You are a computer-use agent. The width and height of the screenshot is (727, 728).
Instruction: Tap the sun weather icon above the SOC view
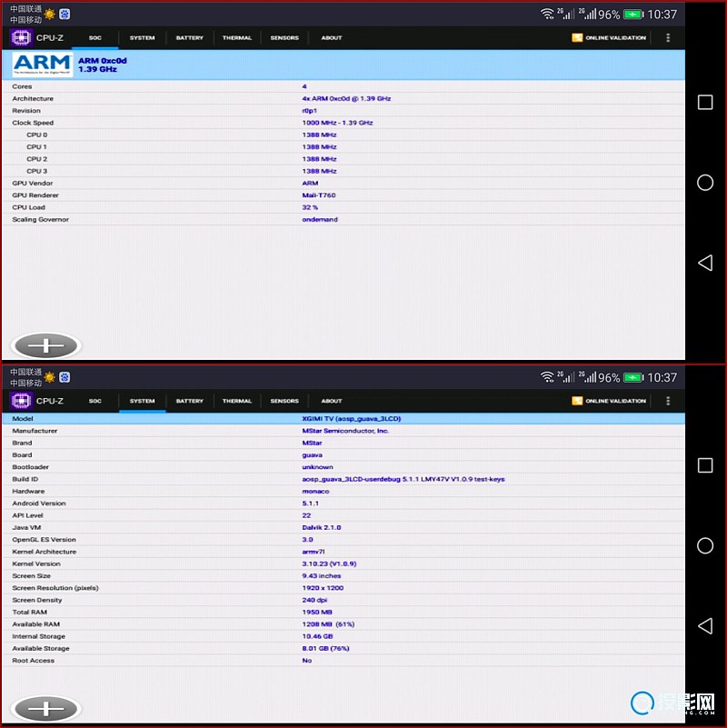pos(49,14)
